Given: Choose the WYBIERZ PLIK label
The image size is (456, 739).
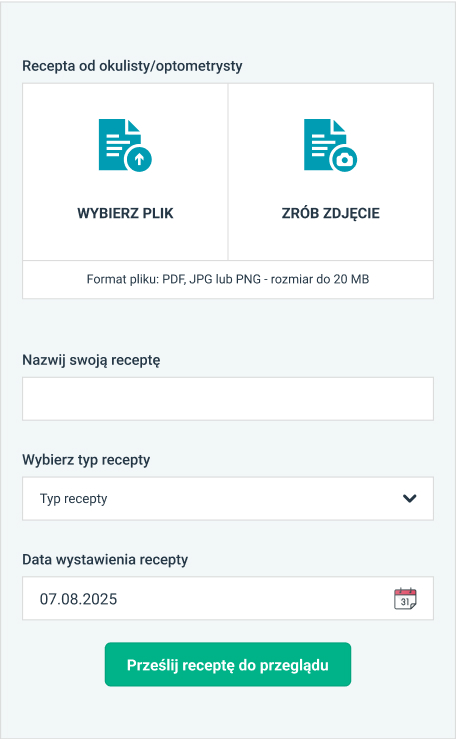Looking at the screenshot, I should pyautogui.click(x=125, y=213).
